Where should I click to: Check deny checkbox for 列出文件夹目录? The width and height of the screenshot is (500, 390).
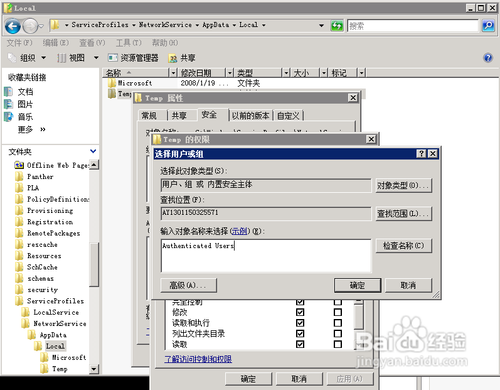click(338, 333)
